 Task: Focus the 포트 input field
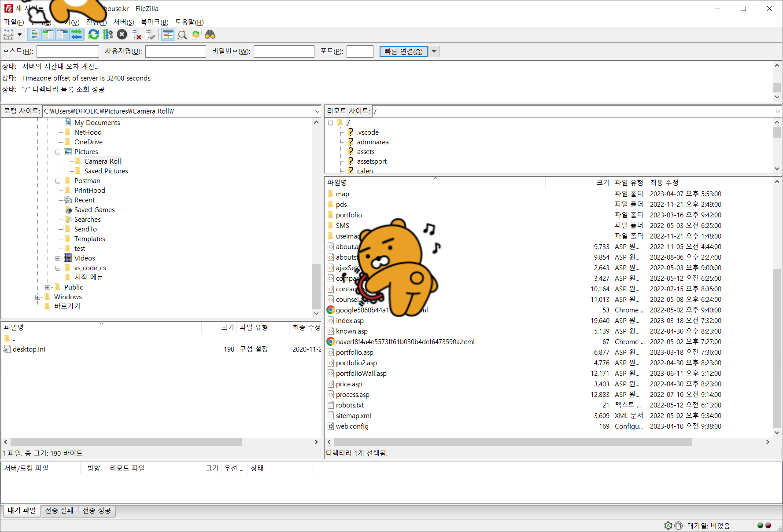(x=360, y=51)
